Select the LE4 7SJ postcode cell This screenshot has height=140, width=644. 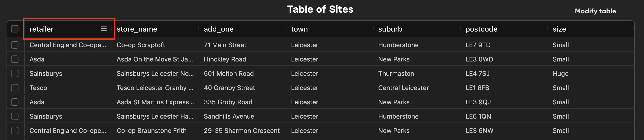(477, 73)
